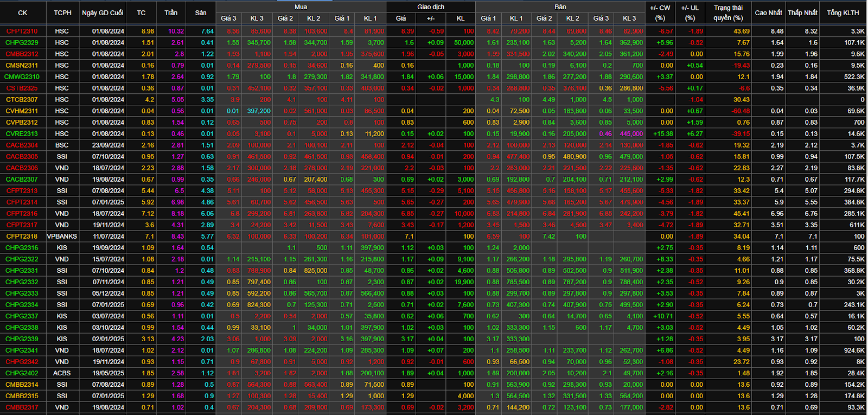Screen dimensions: 868x415
Task: Select ticker CMBB2314
Action: [x=22, y=385]
